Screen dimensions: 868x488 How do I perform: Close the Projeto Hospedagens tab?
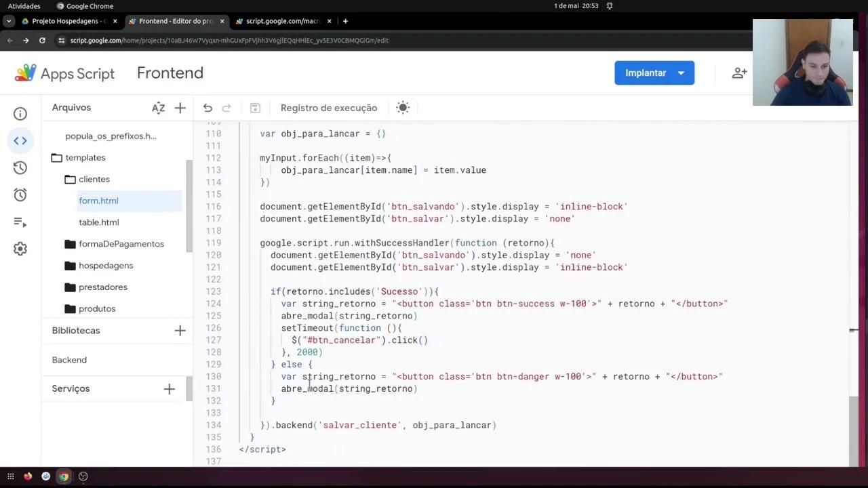[x=115, y=21]
